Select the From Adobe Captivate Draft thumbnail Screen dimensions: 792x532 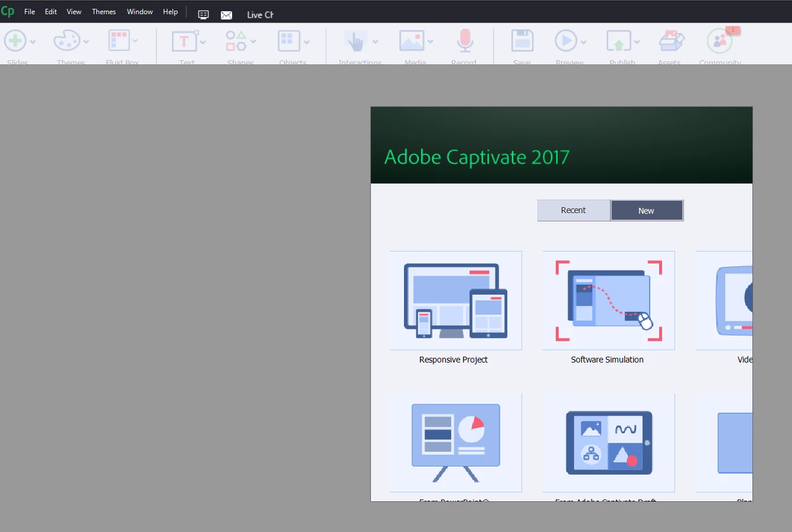(x=609, y=443)
